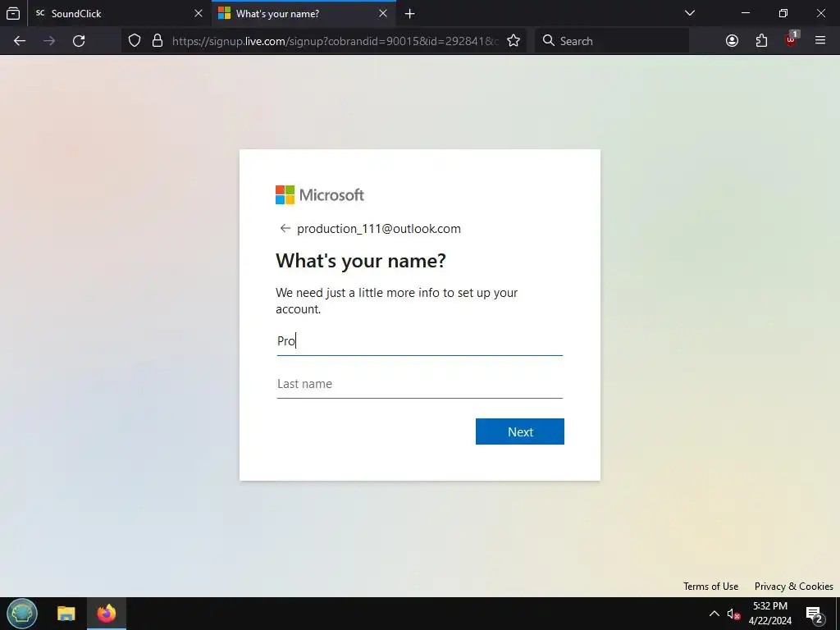Click the browser forward arrow
The height and width of the screenshot is (630, 840).
(49, 41)
